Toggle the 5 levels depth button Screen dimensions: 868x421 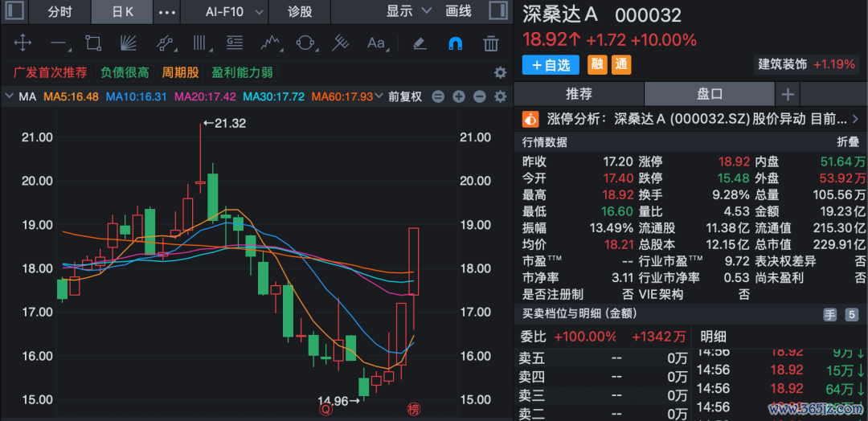[851, 314]
